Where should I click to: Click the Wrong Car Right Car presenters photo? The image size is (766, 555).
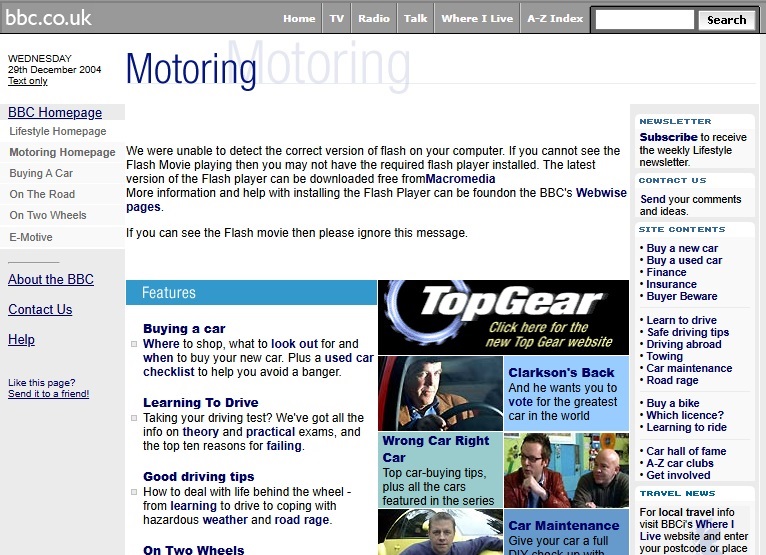coord(566,470)
